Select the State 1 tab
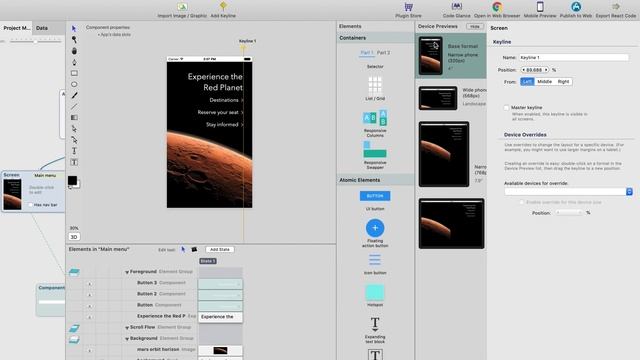 coord(208,261)
